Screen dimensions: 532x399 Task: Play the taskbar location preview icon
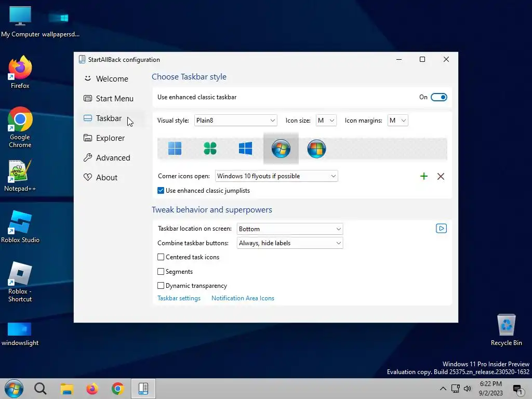click(441, 229)
